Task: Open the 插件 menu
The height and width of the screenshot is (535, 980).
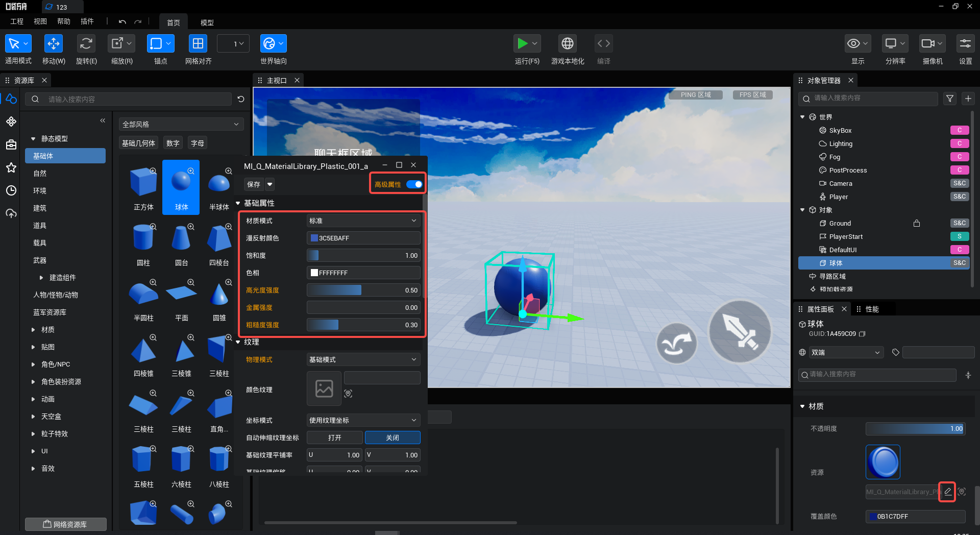Action: click(x=87, y=21)
